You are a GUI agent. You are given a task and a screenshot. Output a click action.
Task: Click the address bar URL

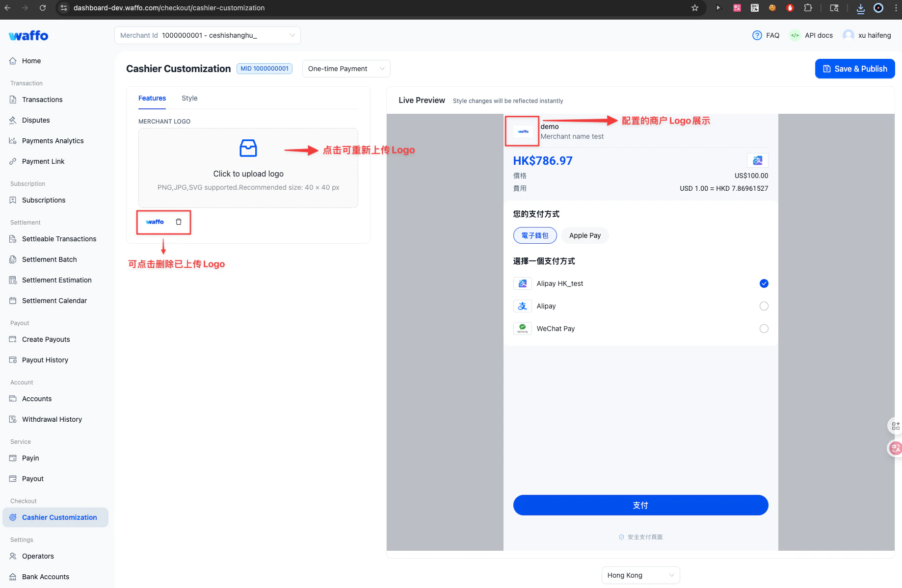tap(169, 8)
